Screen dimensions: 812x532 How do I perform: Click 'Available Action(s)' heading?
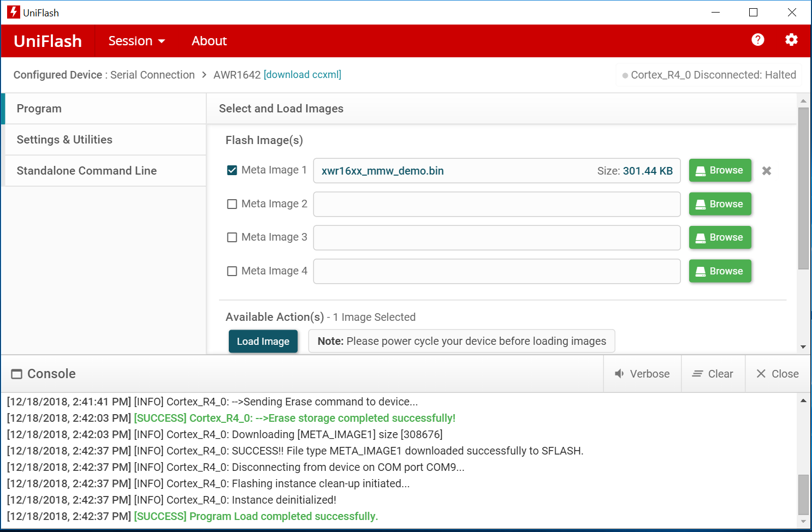click(275, 317)
